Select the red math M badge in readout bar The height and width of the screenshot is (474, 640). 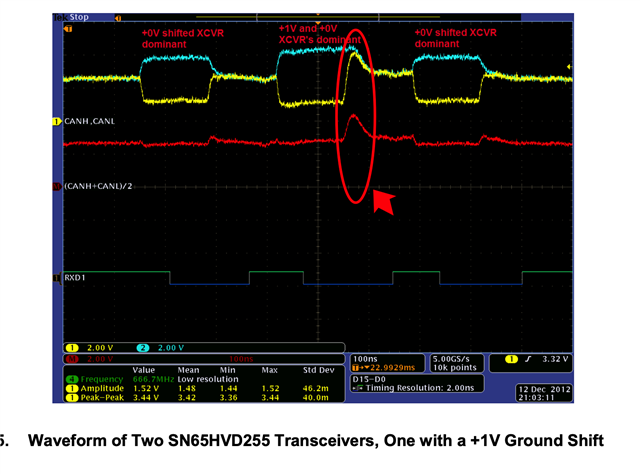pyautogui.click(x=72, y=359)
